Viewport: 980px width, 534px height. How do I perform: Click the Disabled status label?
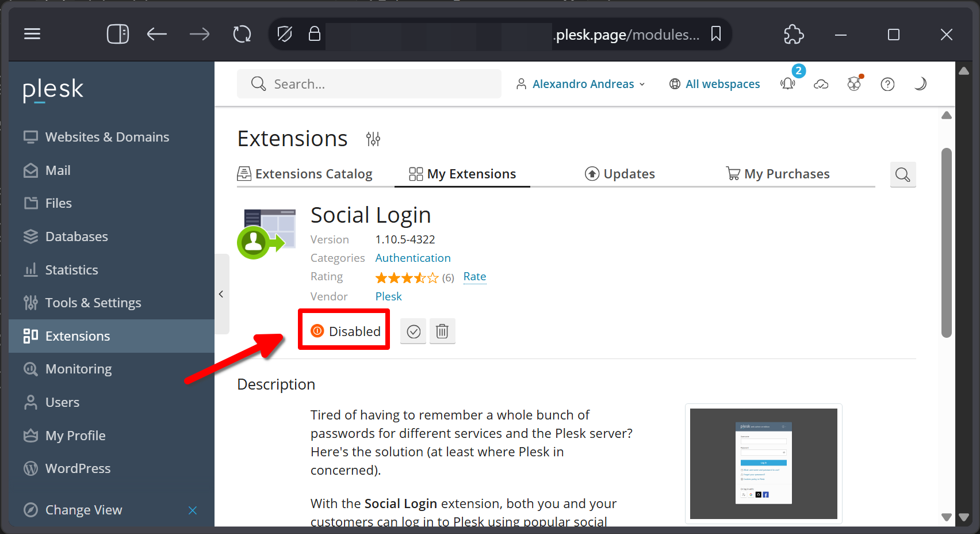345,331
